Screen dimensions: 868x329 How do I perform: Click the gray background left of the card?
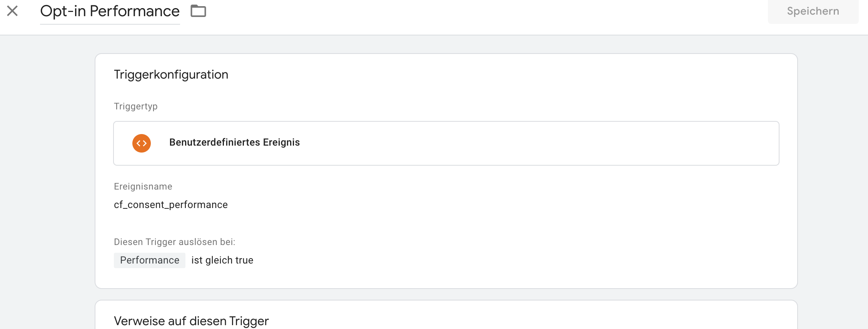click(47, 173)
